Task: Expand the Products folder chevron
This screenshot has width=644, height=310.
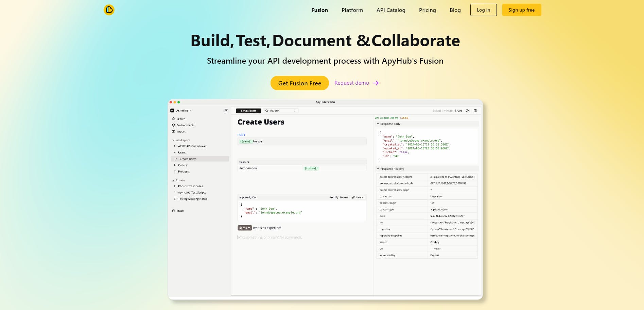Action: (x=175, y=172)
